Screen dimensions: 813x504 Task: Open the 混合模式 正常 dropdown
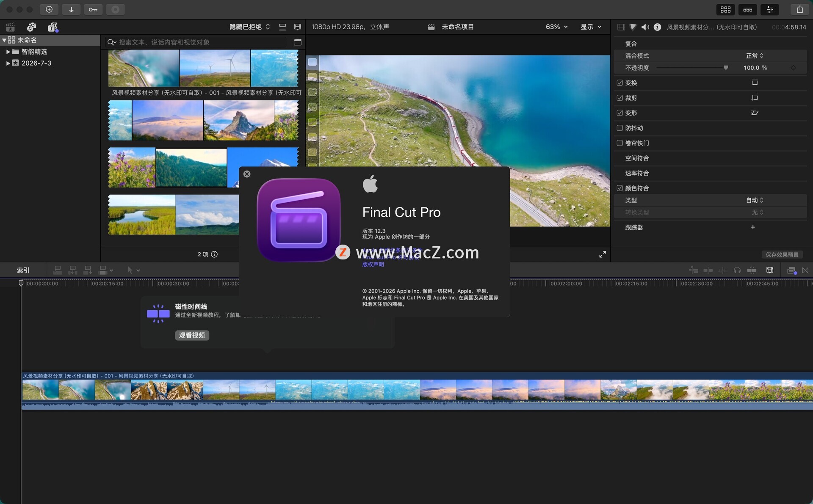[x=755, y=56]
